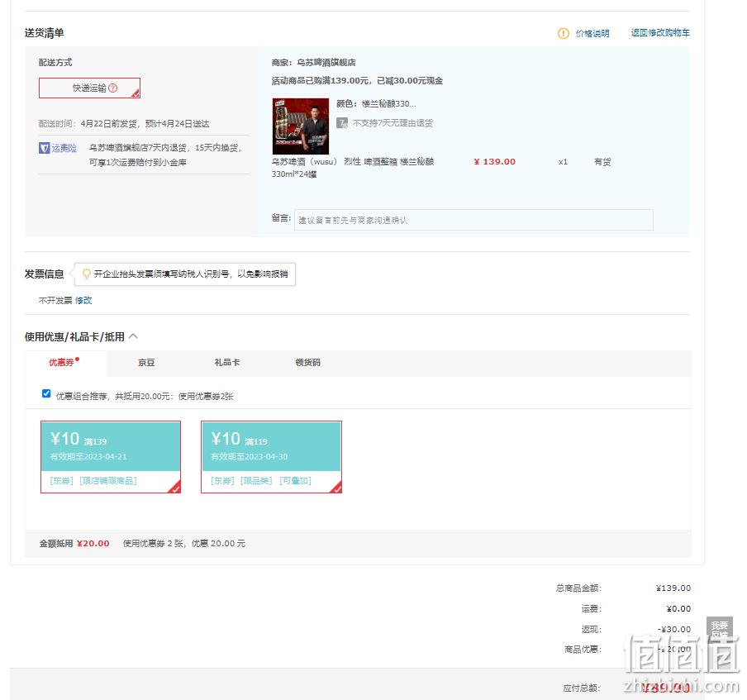Click the x1 quantity text
This screenshot has width=747, height=700.
coord(563,162)
